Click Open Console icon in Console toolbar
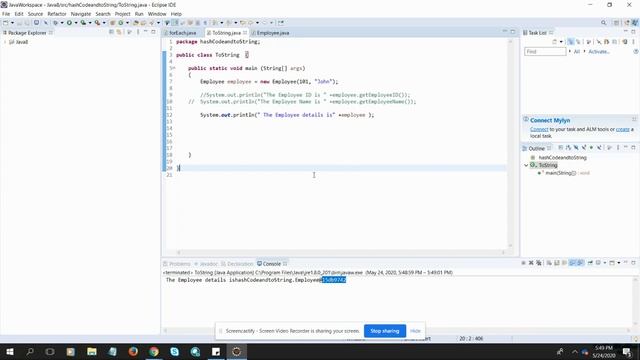Viewport: 640px width, 360px height. pyautogui.click(x=611, y=263)
